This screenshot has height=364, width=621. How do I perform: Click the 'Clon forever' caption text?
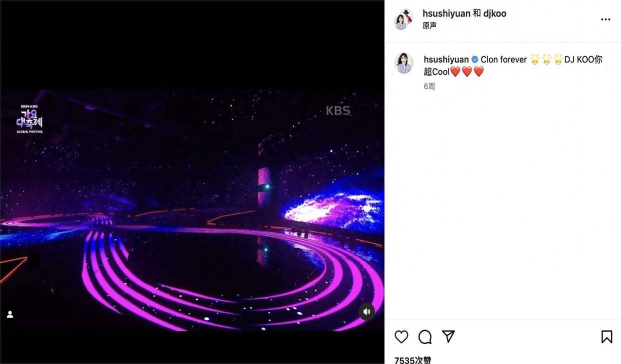click(503, 59)
